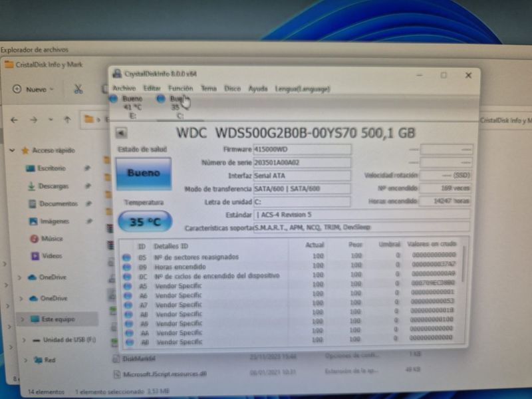
Task: Expand the Unidad de USB (F:) node
Action: pyautogui.click(x=24, y=340)
